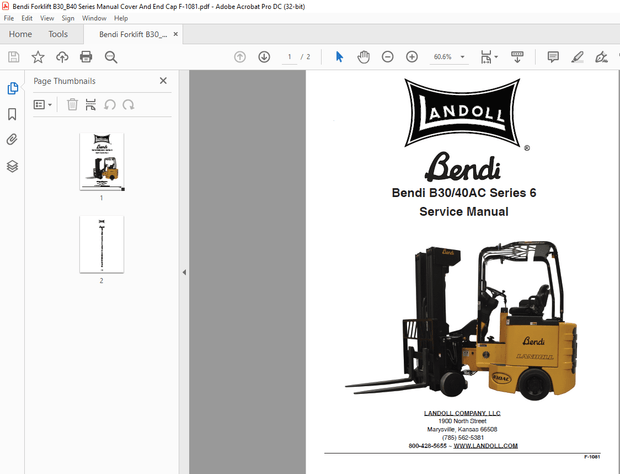Click the print pages thumbnail icon

coord(91,105)
